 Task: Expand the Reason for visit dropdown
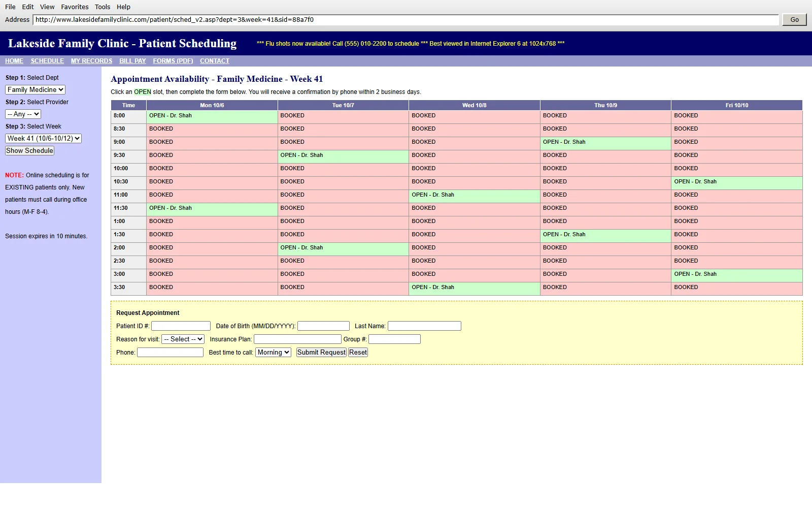[x=183, y=339]
